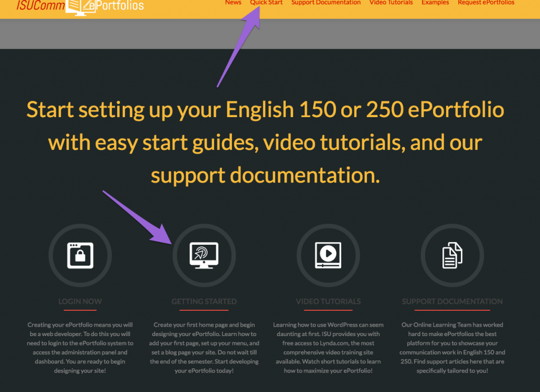Select Video Tutorials in top navigation

tap(391, 3)
